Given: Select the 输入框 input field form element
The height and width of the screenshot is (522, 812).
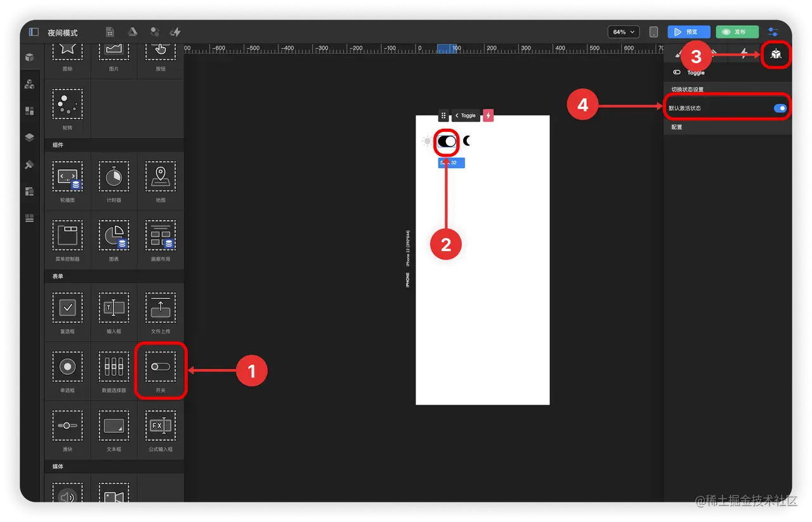Looking at the screenshot, I should [x=114, y=312].
